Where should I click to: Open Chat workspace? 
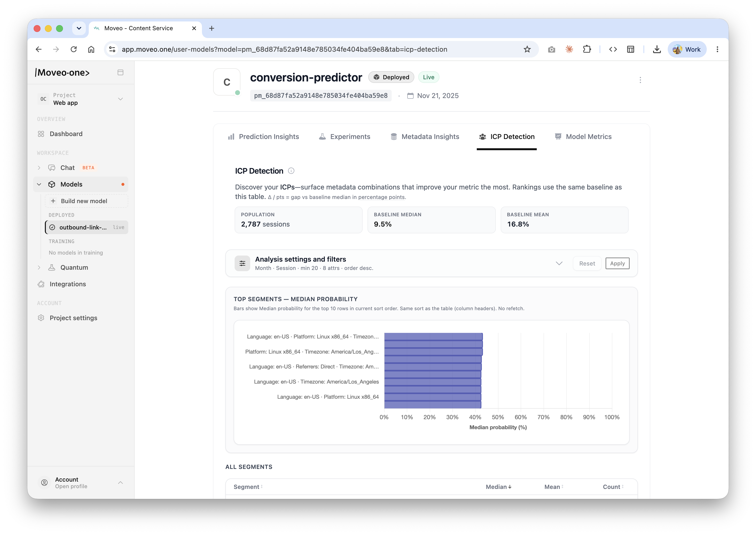click(68, 168)
